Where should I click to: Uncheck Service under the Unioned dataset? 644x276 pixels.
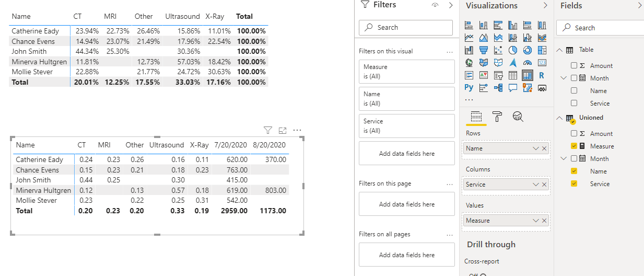pos(574,183)
